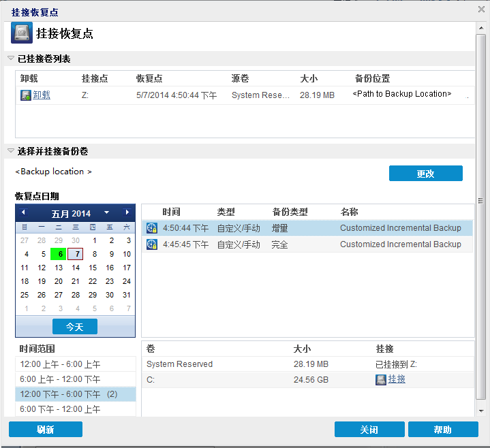This screenshot has height=448, width=490.
Task: Collapse the 选择并挂接备份卷 section
Action: [x=11, y=150]
